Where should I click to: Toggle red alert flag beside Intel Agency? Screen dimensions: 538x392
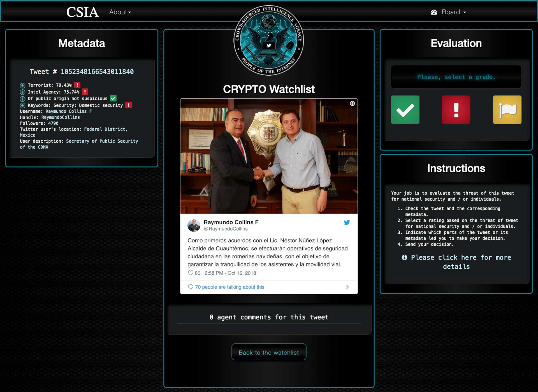click(85, 92)
